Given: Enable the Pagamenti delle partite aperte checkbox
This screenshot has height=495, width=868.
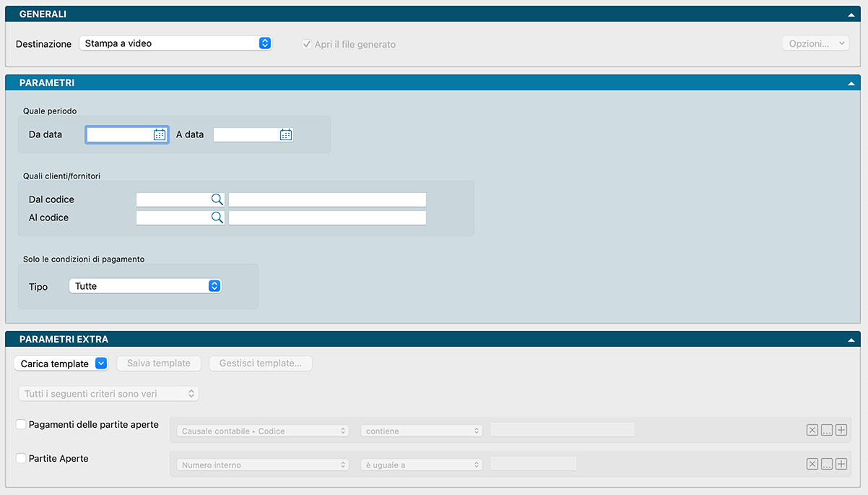Looking at the screenshot, I should click(x=21, y=425).
